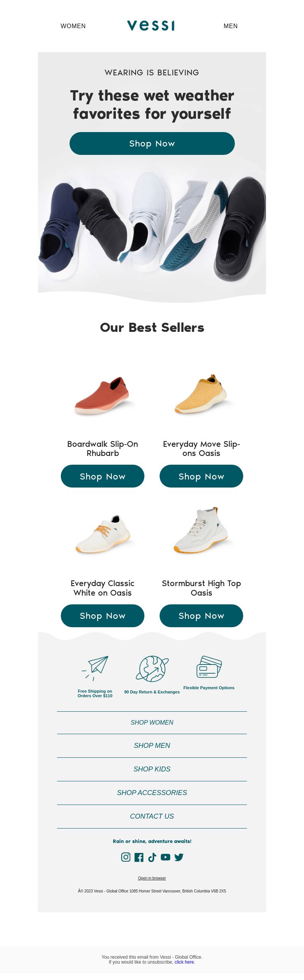Open the SHOP KIDS footer link
Viewport: 304px width, 980px height.
click(152, 769)
